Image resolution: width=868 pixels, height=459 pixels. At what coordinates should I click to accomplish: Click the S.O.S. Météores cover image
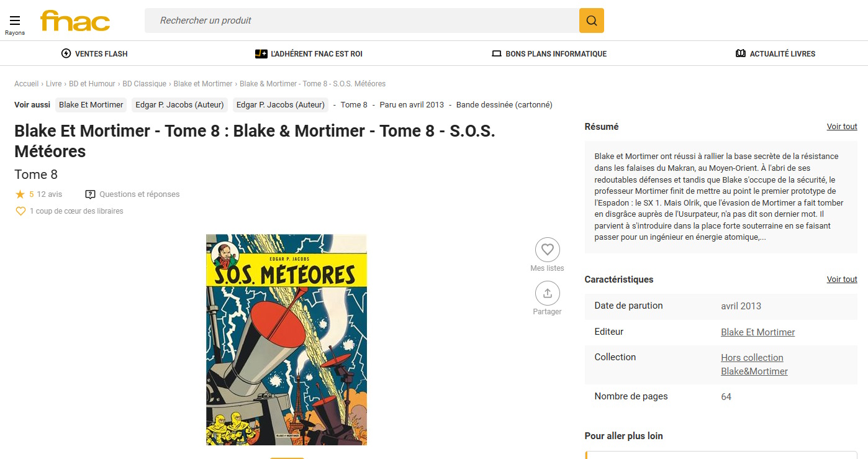click(286, 339)
